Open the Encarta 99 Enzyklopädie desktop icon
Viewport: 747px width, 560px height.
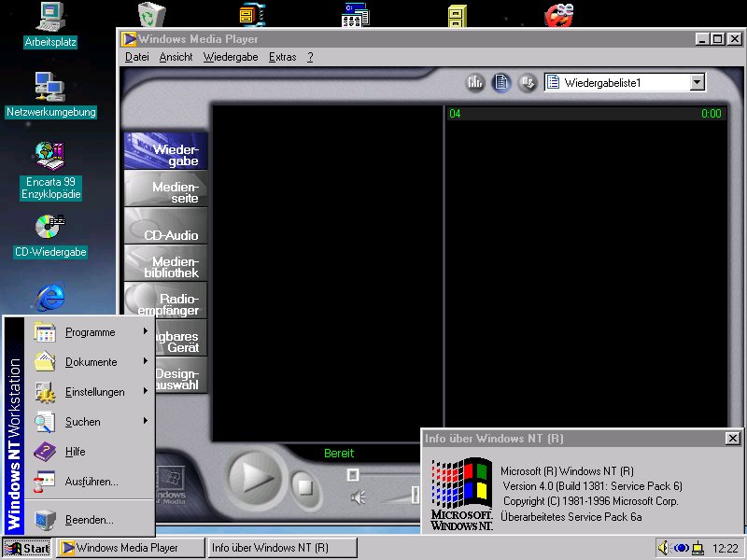(49, 155)
